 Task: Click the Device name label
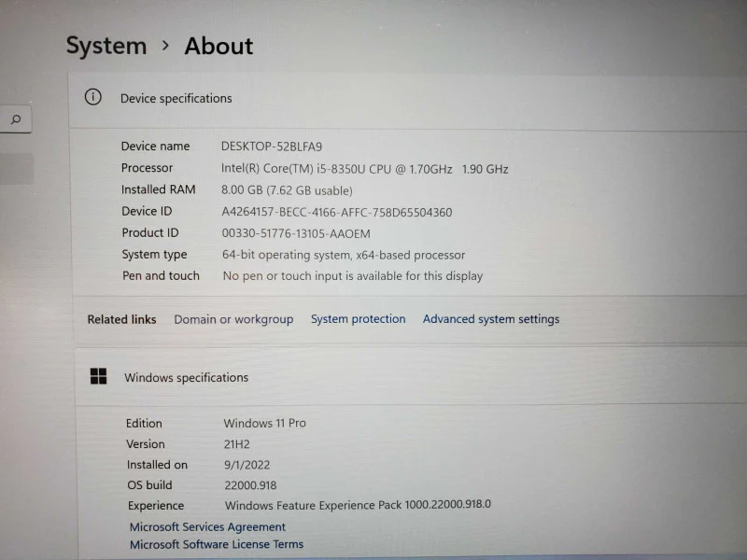click(155, 147)
